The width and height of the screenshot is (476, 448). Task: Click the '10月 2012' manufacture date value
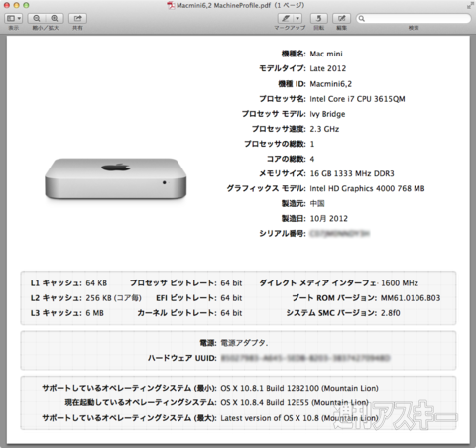(x=329, y=218)
